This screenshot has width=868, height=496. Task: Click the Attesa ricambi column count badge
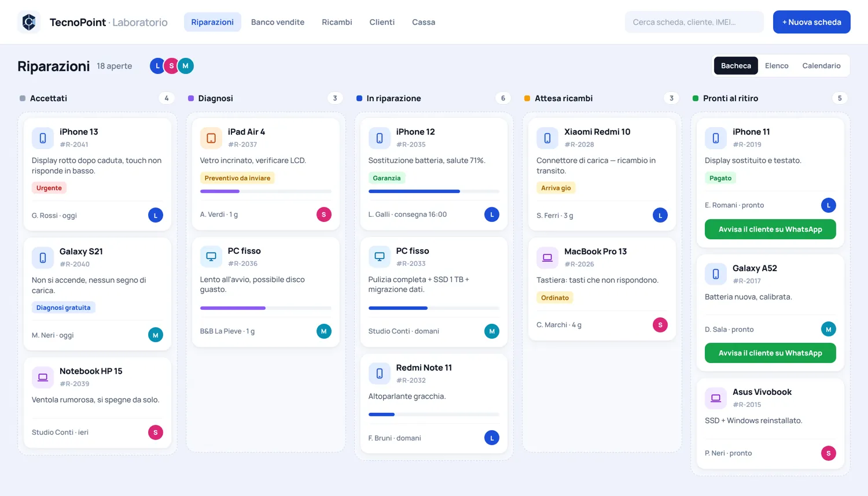point(671,98)
